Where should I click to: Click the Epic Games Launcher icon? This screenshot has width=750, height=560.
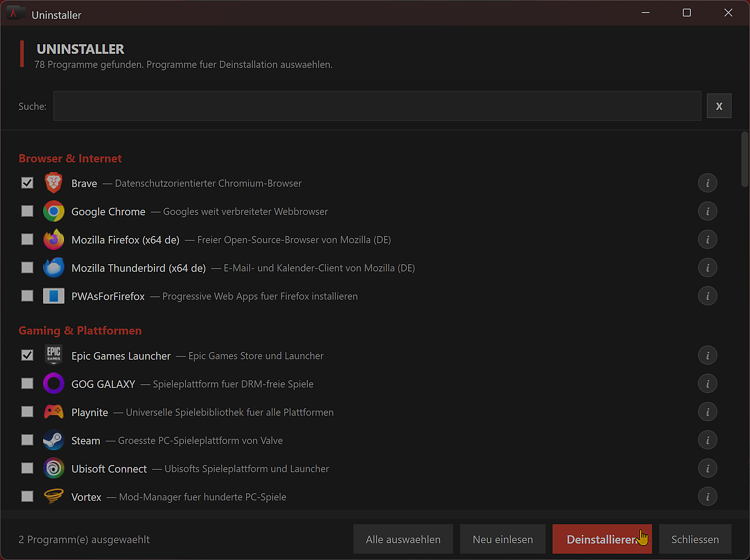point(53,355)
